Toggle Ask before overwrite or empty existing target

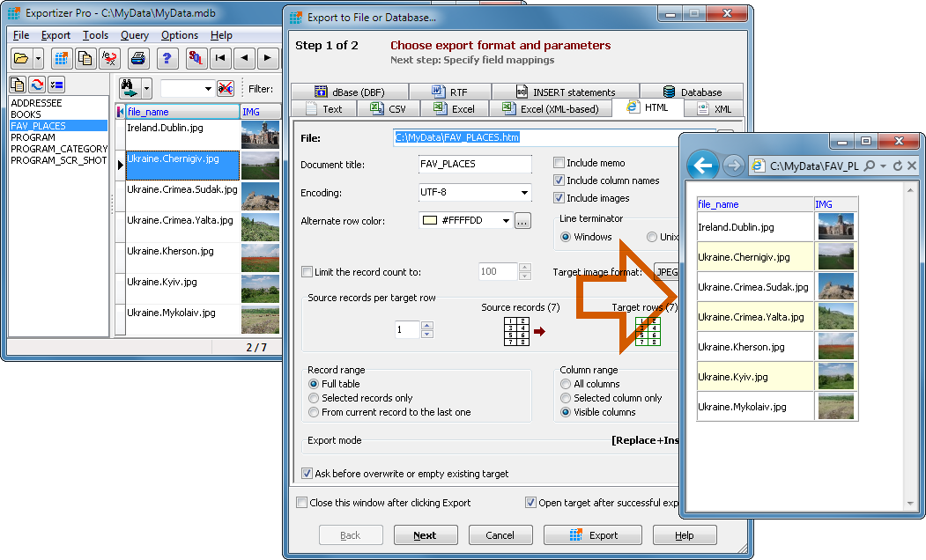pyautogui.click(x=307, y=473)
